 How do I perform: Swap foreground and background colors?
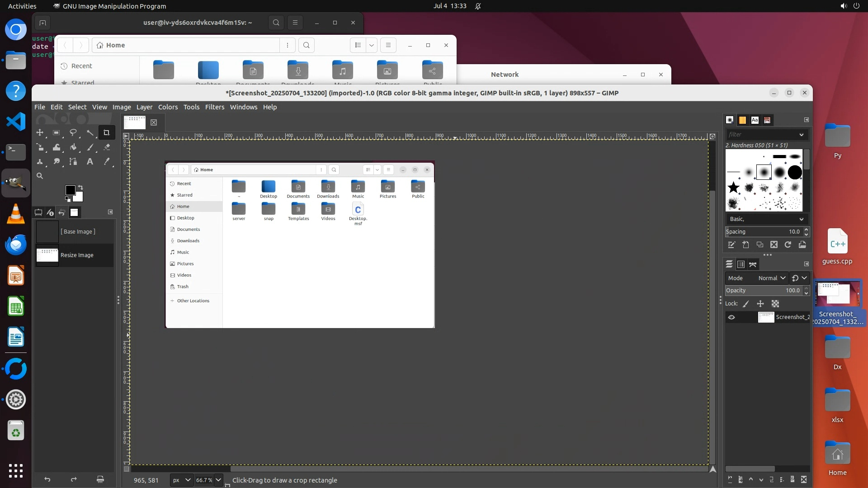coord(80,187)
